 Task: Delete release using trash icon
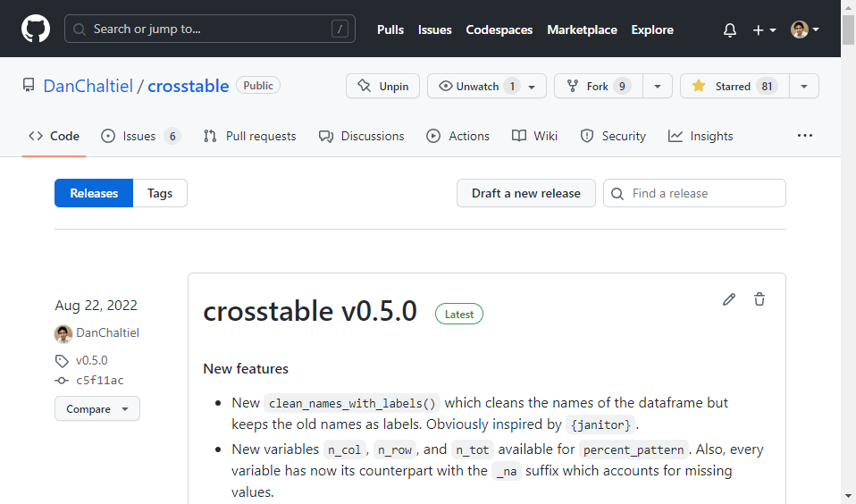(759, 299)
